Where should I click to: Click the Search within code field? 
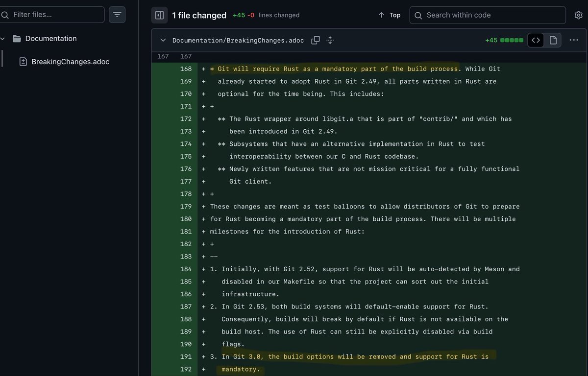click(x=488, y=15)
